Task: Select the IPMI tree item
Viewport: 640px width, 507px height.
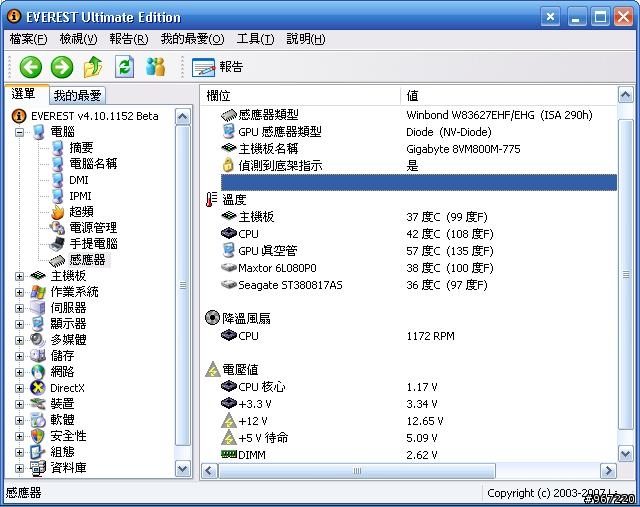Action: tap(80, 196)
